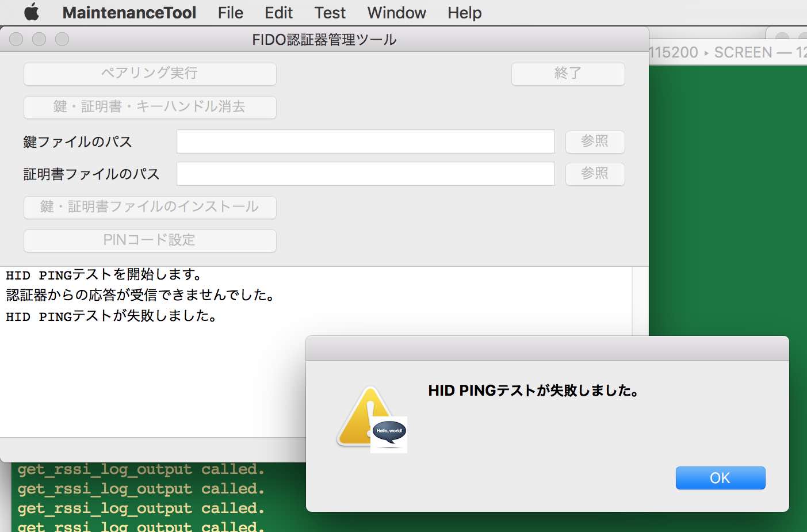Open the Edit menu
Screen dimensions: 807x532
(278, 12)
